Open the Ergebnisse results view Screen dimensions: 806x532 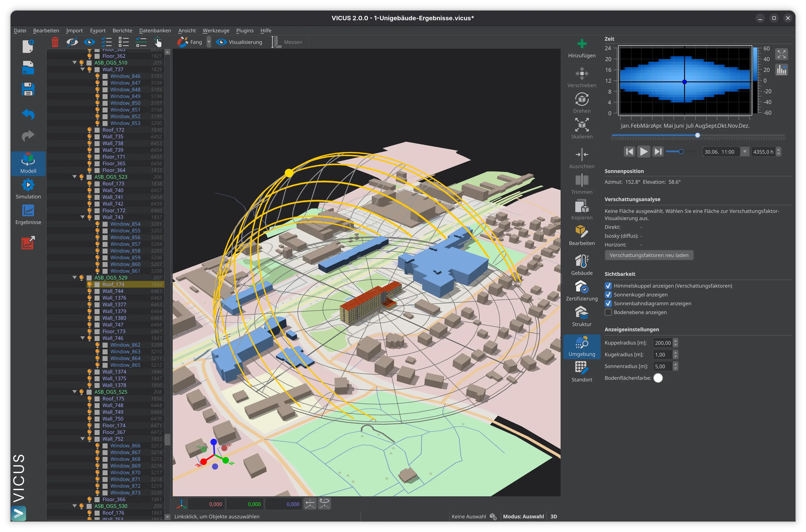point(28,214)
